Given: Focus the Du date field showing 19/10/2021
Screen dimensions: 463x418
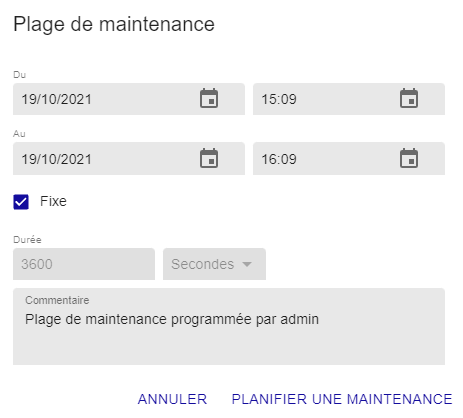Looking at the screenshot, I should pyautogui.click(x=129, y=99).
